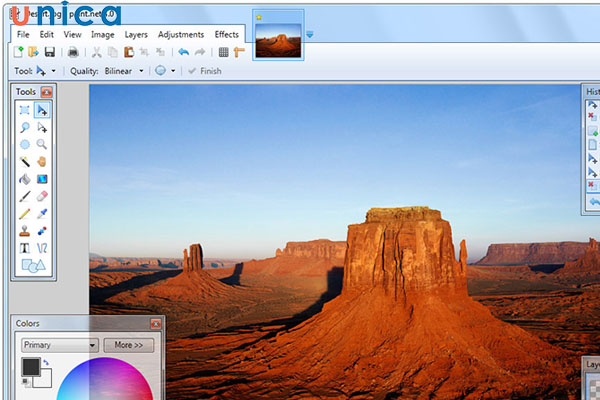Image resolution: width=600 pixels, height=400 pixels.
Task: Open the Image menu
Action: (x=103, y=35)
